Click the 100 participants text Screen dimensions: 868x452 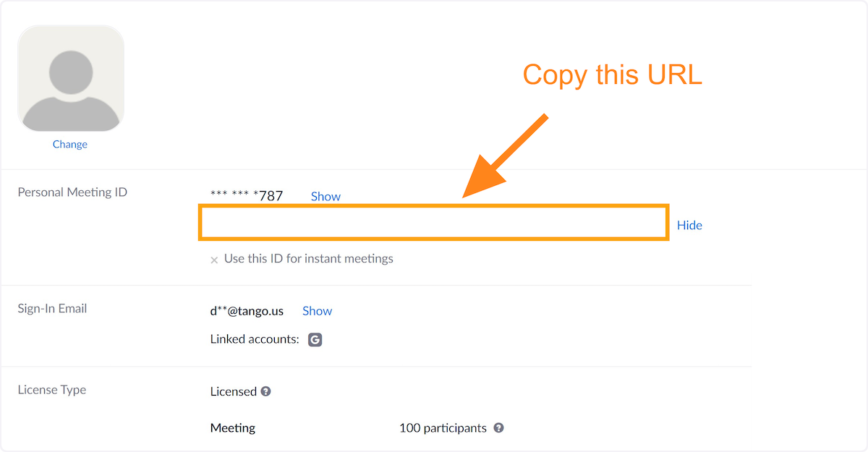[x=443, y=427]
